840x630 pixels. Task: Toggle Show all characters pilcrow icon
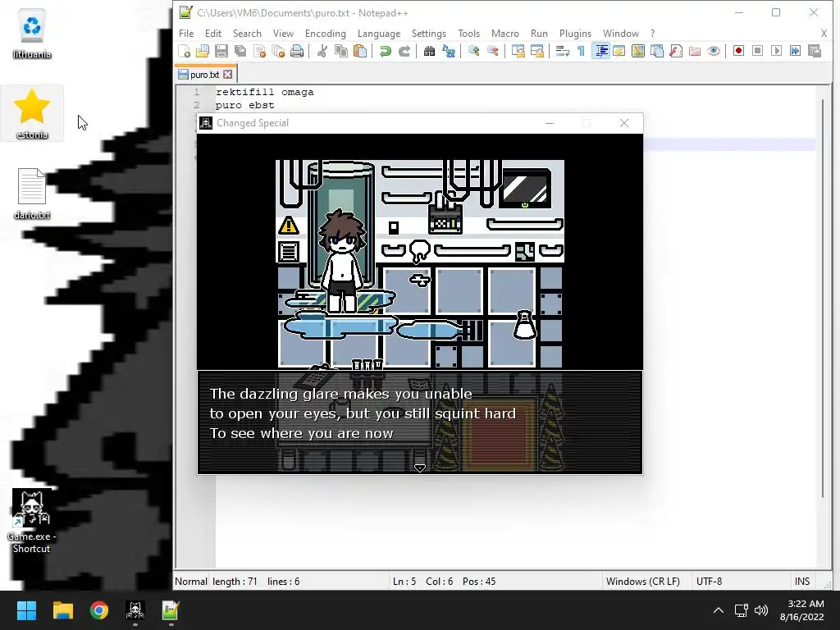(581, 51)
